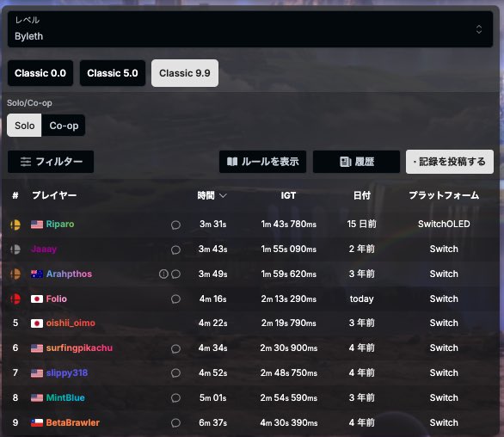The height and width of the screenshot is (437, 504).
Task: Click the US flag next to Riparo
Action: coord(37,225)
